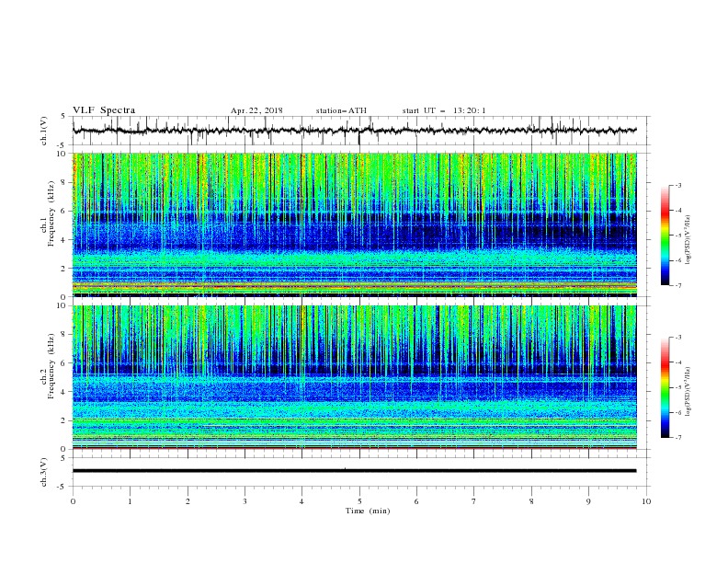Click the "-3" label on upper color bar

point(678,185)
